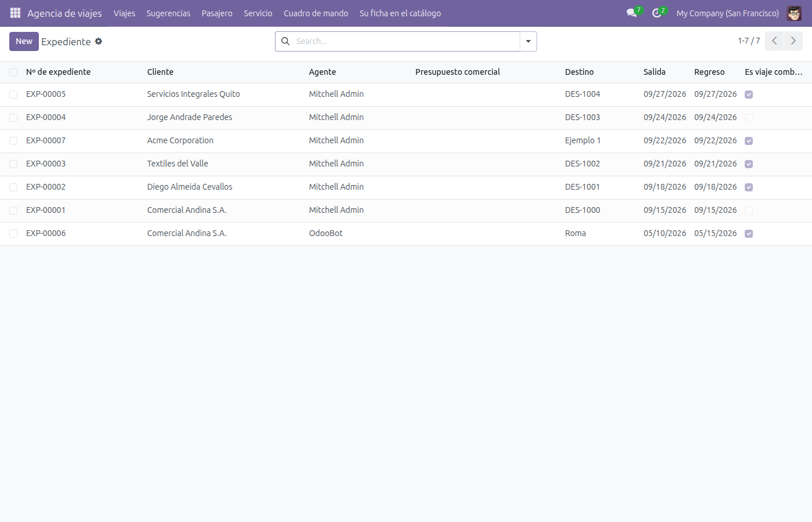Open the Cuadro de mando menu
812x522 pixels.
coord(316,13)
